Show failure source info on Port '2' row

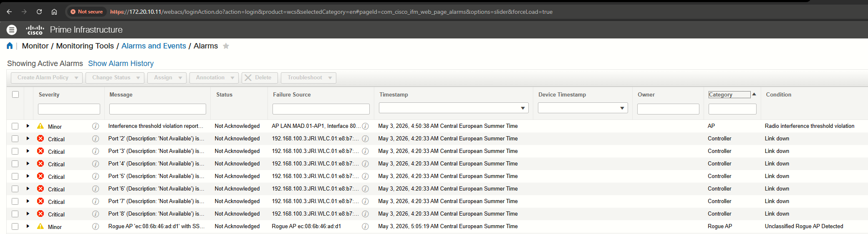click(365, 139)
